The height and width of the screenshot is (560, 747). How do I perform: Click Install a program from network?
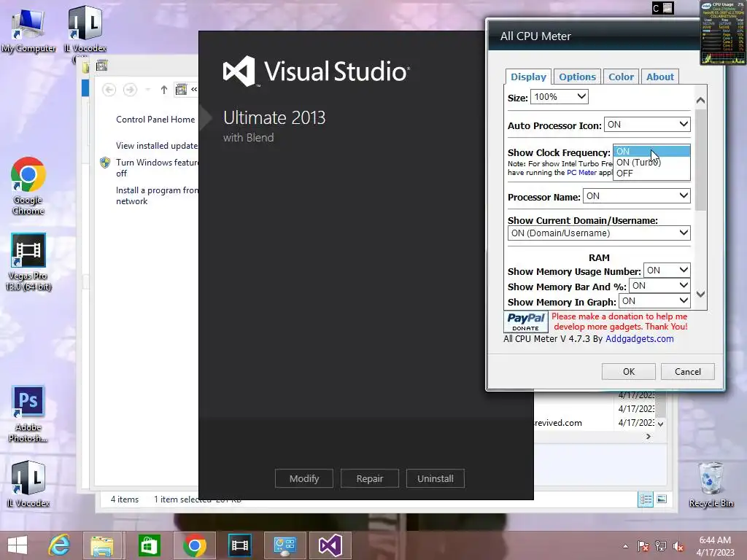(158, 195)
